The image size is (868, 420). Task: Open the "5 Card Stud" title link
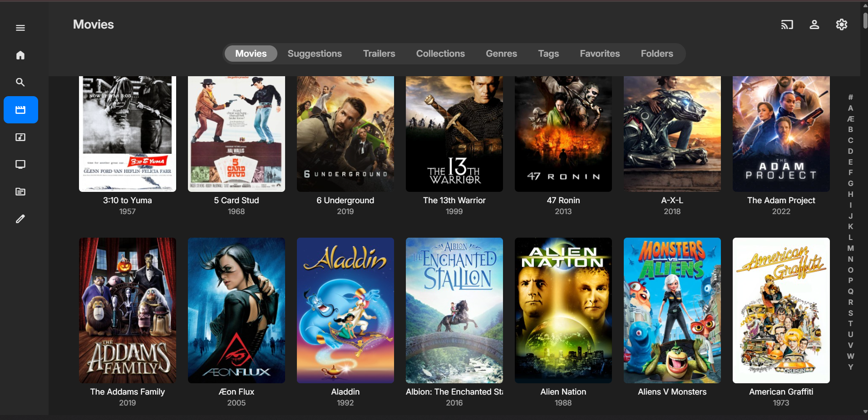237,200
